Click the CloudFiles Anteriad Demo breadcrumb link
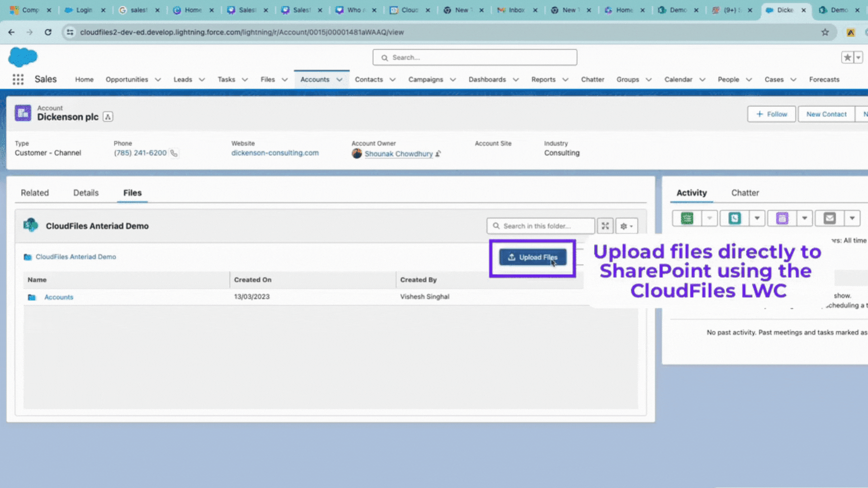The image size is (868, 488). tap(75, 256)
